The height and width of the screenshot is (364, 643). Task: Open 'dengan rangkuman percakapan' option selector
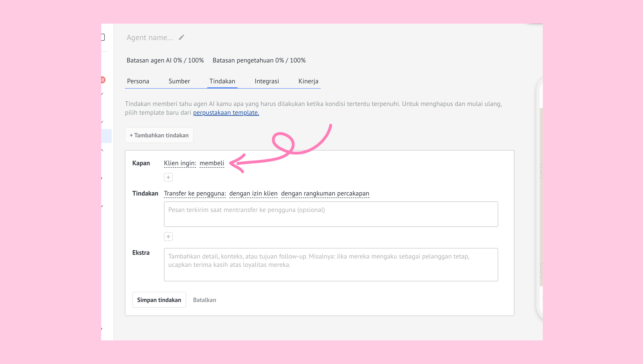pos(325,194)
